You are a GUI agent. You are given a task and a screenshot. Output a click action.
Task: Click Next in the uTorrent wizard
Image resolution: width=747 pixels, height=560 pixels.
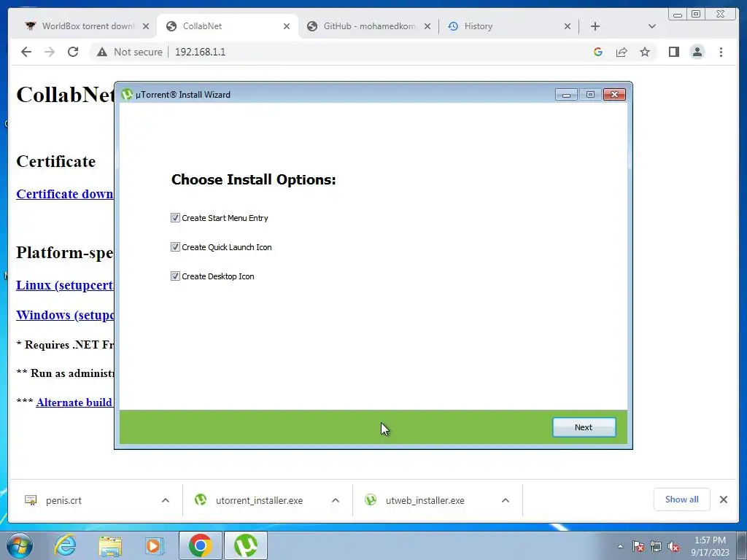[584, 427]
